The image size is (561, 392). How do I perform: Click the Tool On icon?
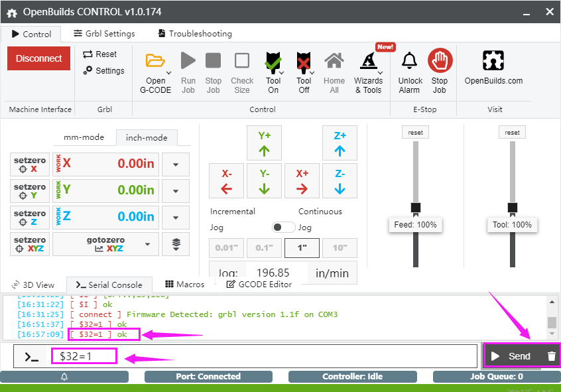tap(273, 62)
